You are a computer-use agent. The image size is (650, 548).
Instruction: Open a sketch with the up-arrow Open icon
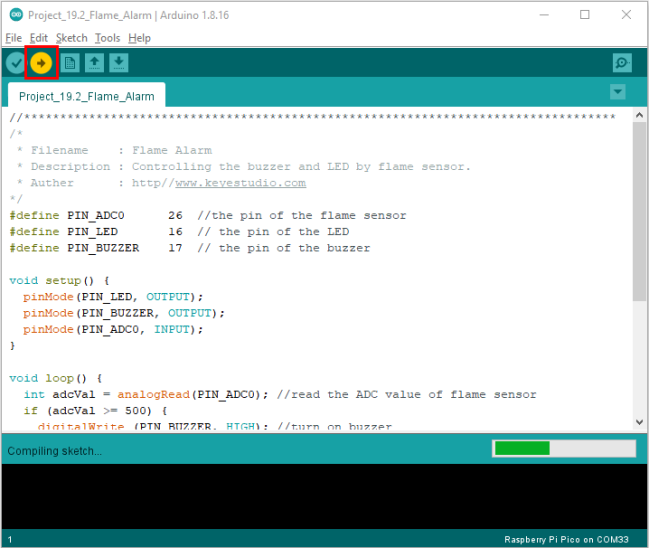tap(94, 63)
